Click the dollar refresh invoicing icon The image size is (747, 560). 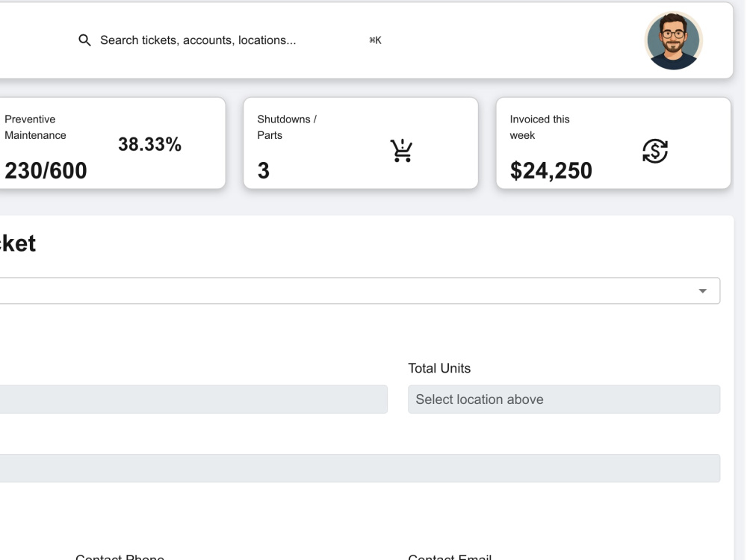655,151
